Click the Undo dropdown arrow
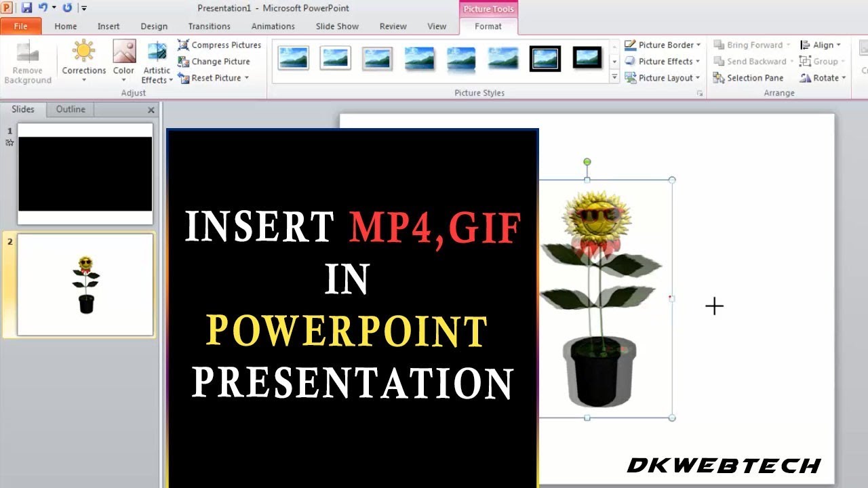The width and height of the screenshot is (868, 488). click(54, 8)
